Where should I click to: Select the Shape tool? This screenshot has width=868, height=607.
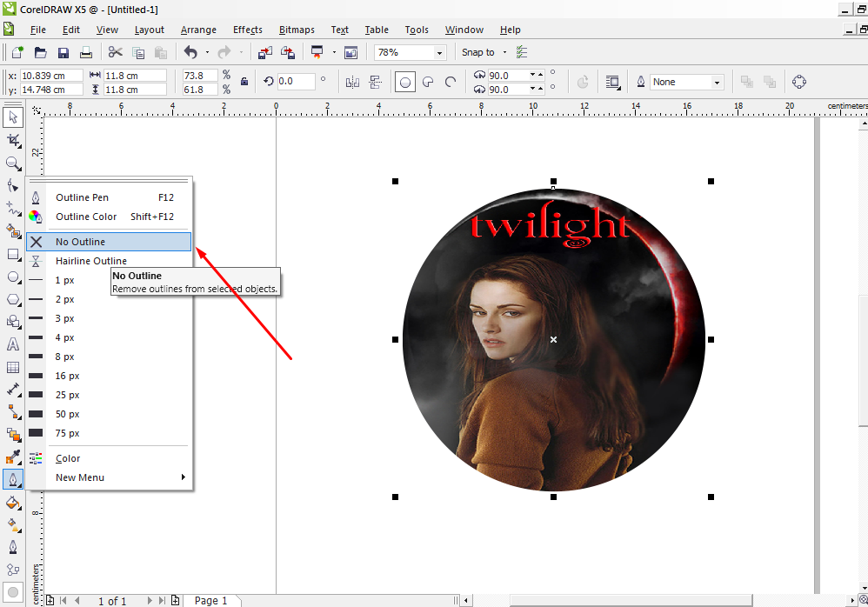13,186
